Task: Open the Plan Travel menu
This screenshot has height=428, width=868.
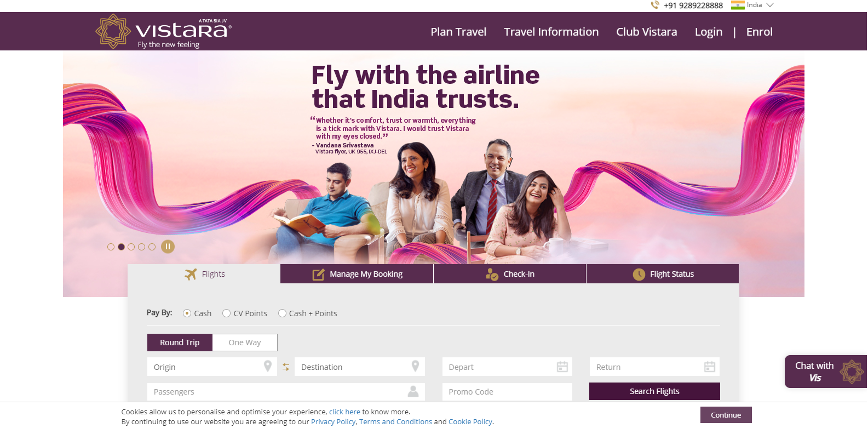Action: [458, 32]
